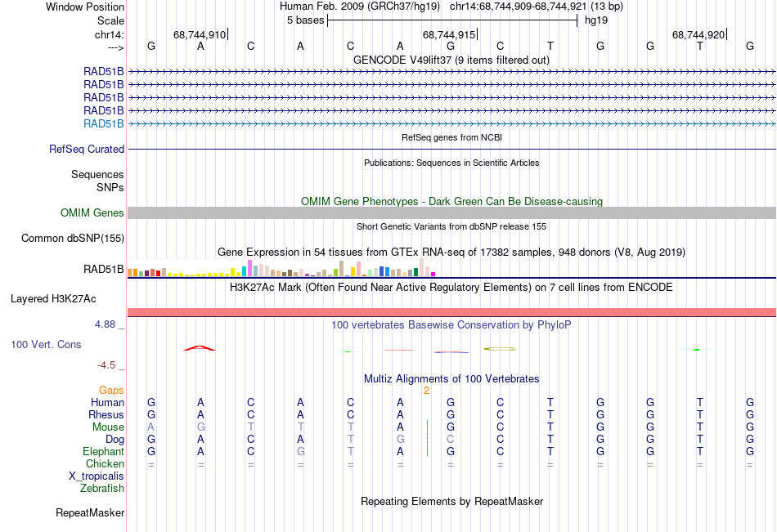
Task: Click the Layered H3K27Ac track label
Action: click(53, 299)
